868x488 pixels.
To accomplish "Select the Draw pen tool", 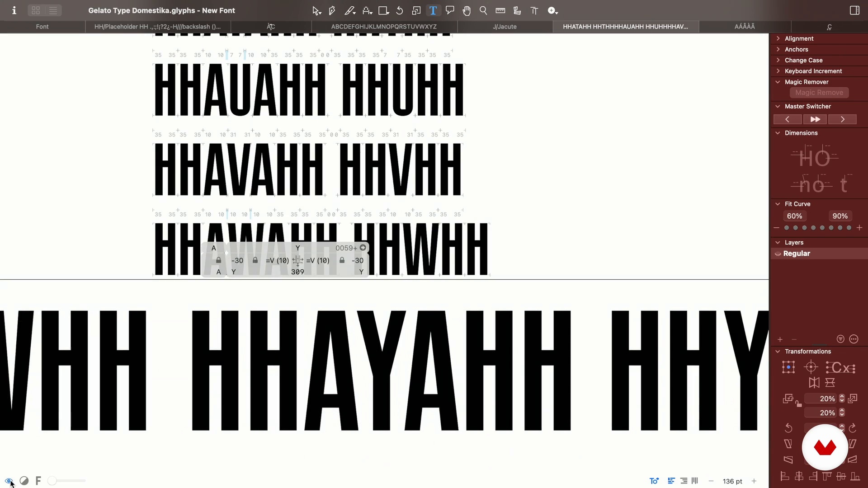I will tap(332, 10).
